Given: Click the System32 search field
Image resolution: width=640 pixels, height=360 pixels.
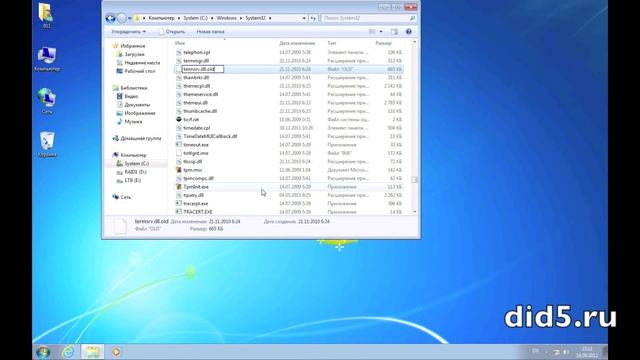Looking at the screenshot, I should pos(364,18).
